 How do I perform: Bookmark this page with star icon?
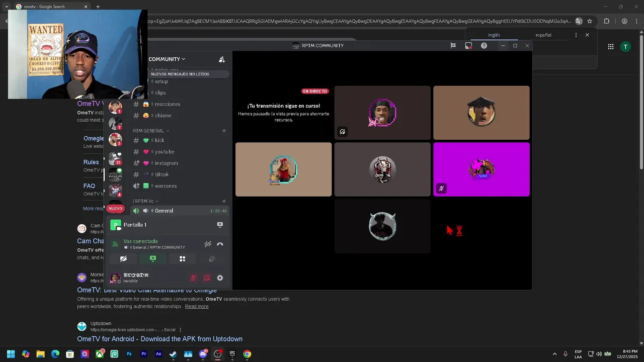point(590,21)
